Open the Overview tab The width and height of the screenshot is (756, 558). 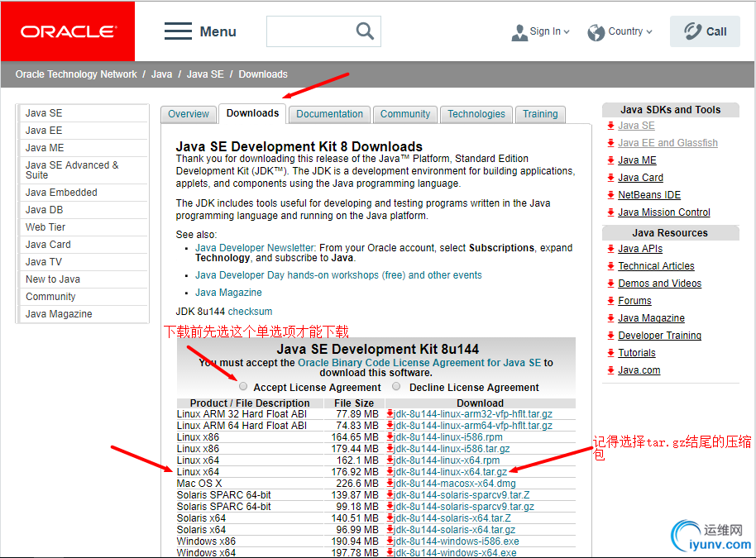189,114
